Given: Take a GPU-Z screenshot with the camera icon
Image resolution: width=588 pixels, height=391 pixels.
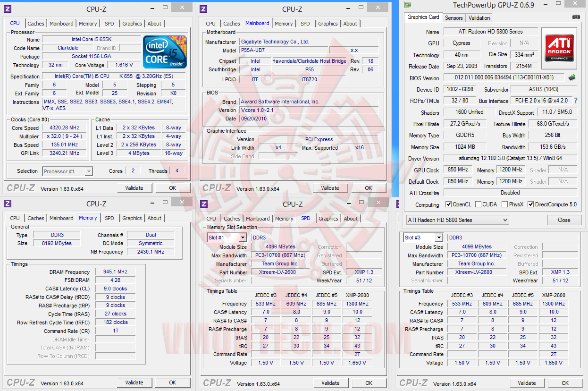Looking at the screenshot, I should coord(576,17).
